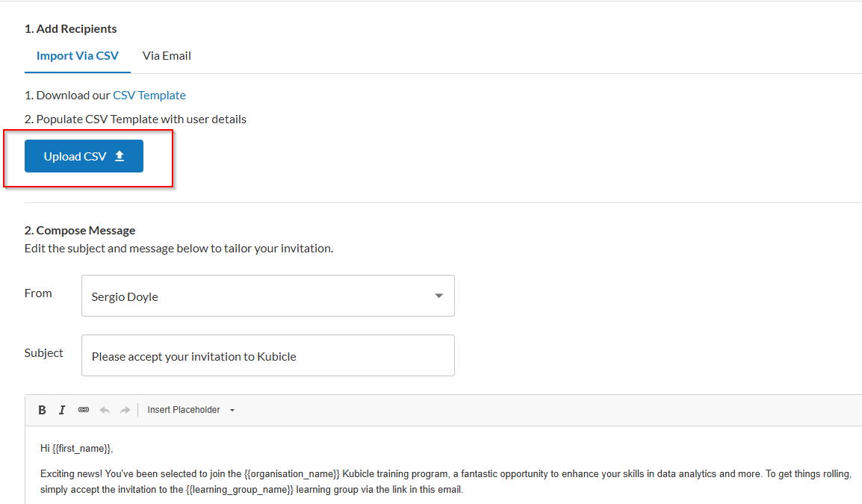Viewport: 862px width, 504px height.
Task: Download the CSV Template link
Action: pyautogui.click(x=149, y=96)
